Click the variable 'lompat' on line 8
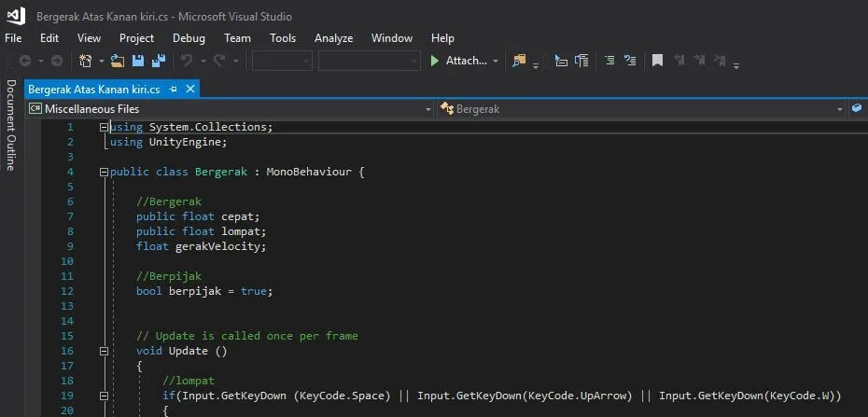The height and width of the screenshot is (417, 868). [241, 231]
